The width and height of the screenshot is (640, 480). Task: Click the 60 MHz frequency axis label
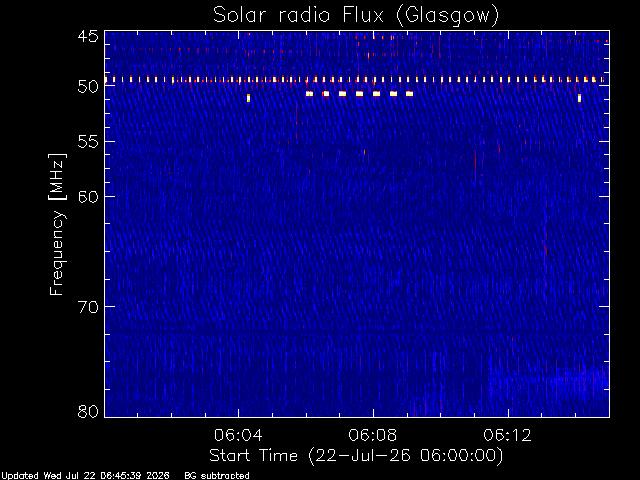[x=88, y=197]
